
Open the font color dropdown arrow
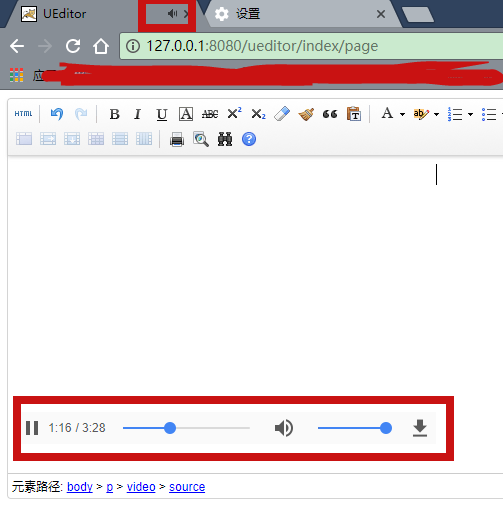(402, 114)
